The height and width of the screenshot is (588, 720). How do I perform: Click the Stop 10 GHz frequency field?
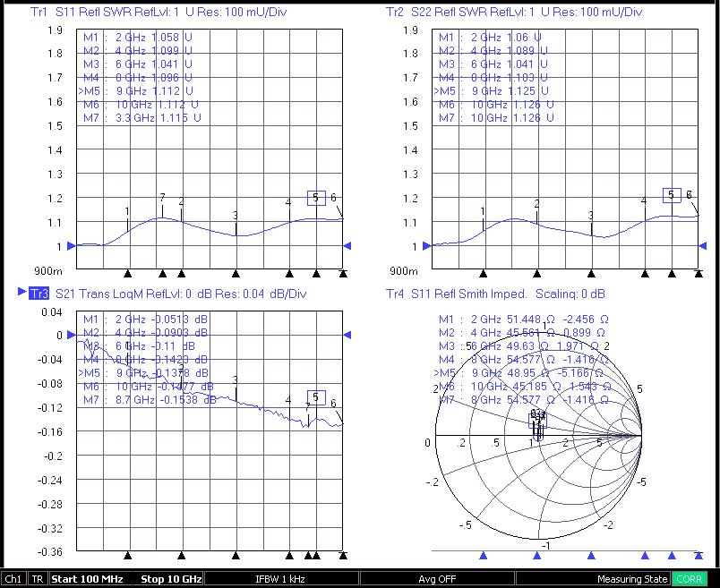point(171,579)
